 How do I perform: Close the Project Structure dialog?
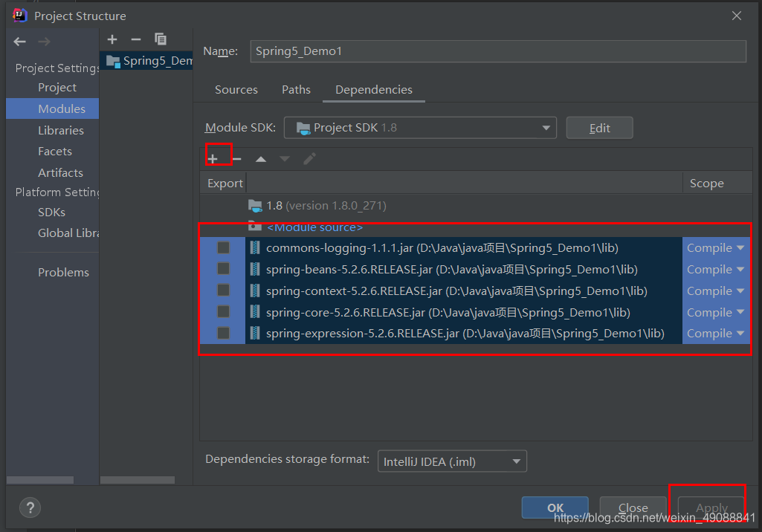click(x=737, y=16)
